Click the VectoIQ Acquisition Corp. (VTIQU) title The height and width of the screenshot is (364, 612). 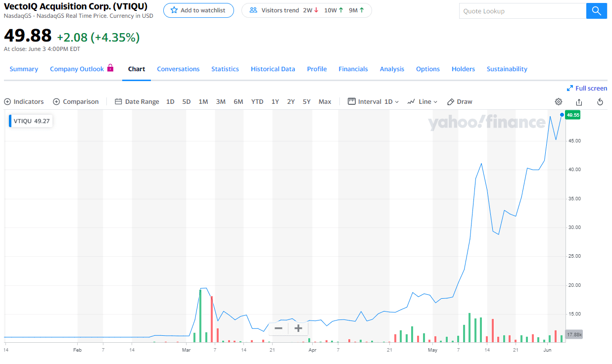[x=76, y=6]
